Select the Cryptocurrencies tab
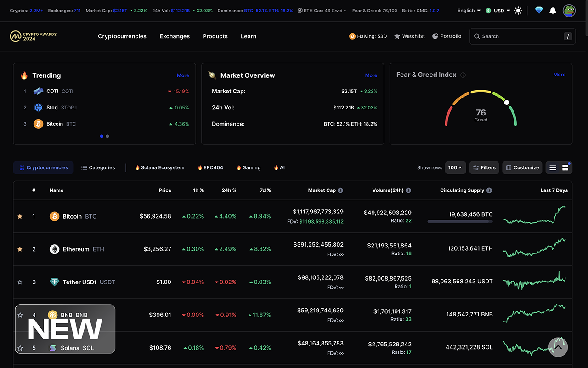 [x=44, y=168]
